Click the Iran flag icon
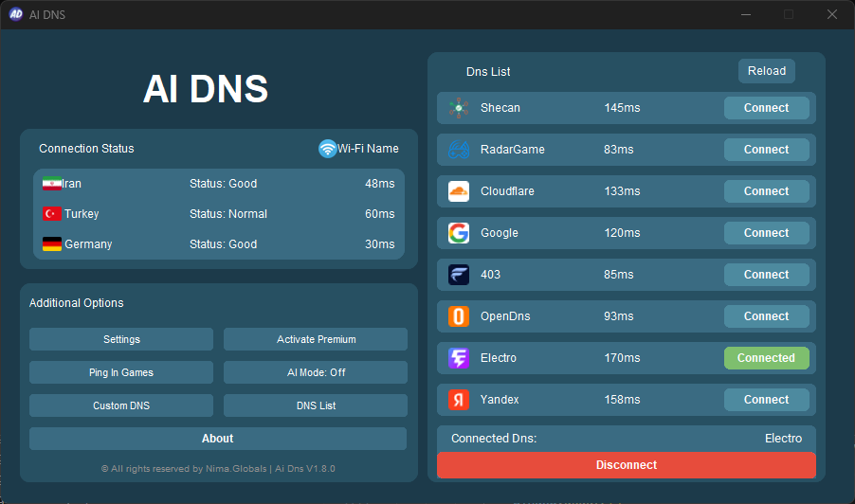The image size is (855, 504). point(52,184)
